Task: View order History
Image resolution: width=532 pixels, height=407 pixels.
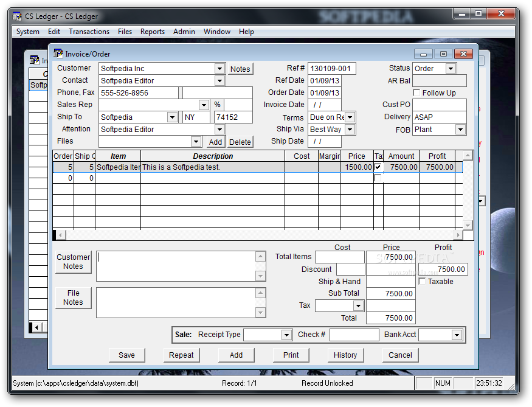Action: [345, 355]
